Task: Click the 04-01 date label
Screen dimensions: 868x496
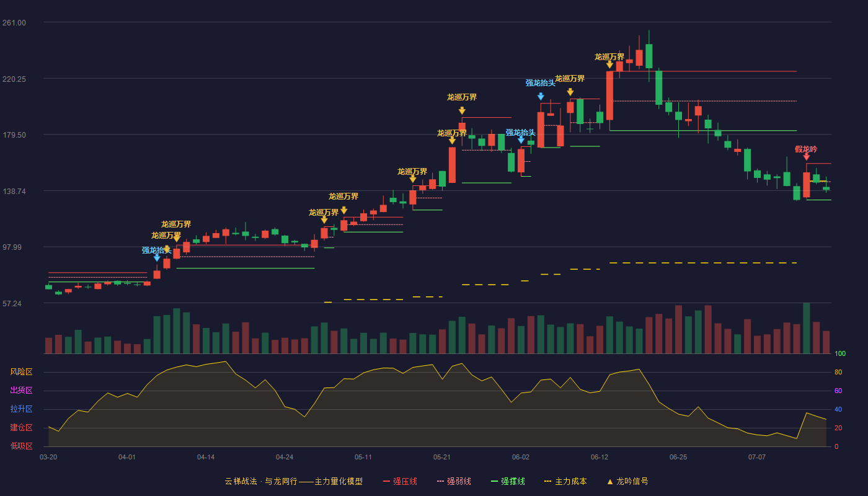Action: point(127,457)
